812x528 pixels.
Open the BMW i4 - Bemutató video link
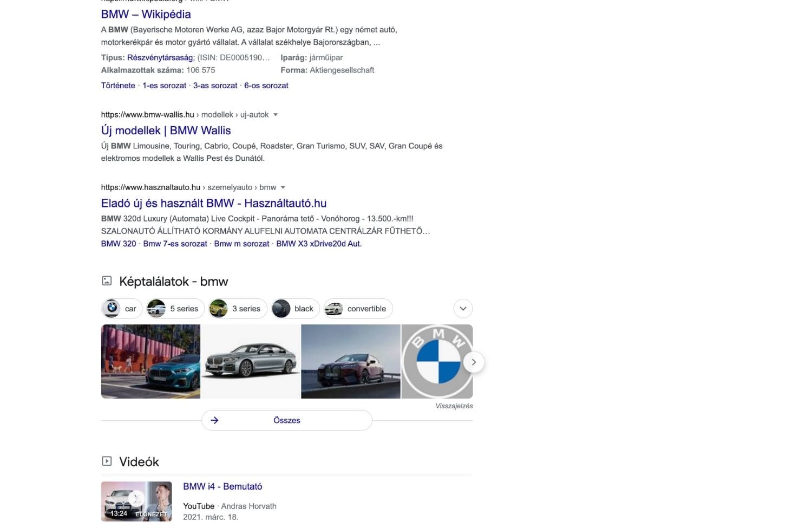pyautogui.click(x=222, y=486)
